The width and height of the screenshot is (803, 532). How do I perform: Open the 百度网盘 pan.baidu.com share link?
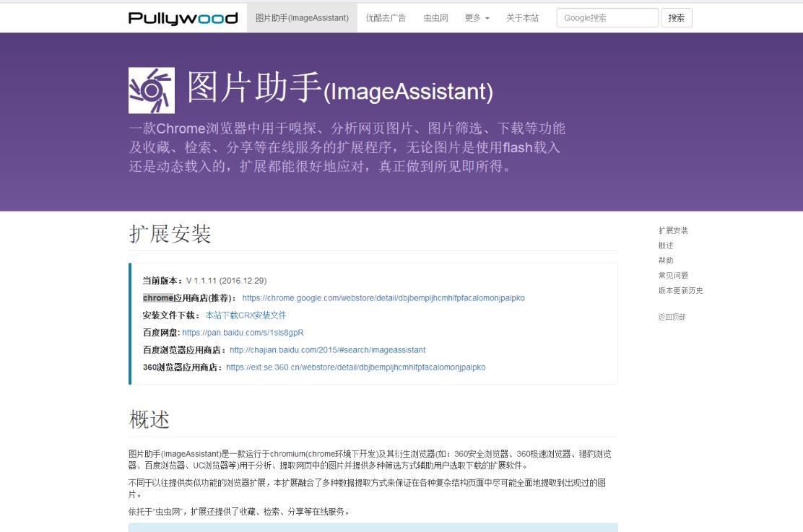(x=245, y=333)
